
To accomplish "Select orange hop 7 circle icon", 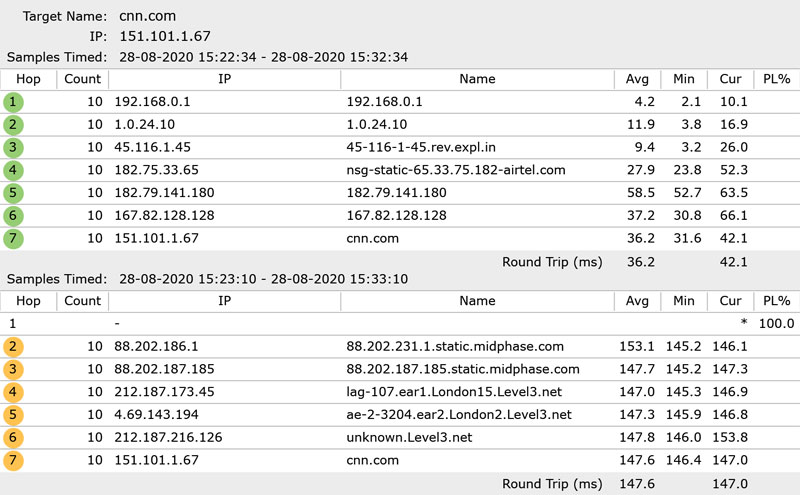I will (x=13, y=460).
